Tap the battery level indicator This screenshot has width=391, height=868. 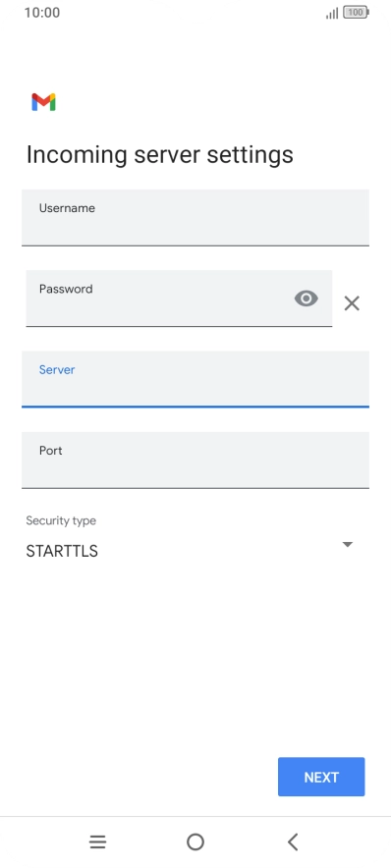[x=356, y=12]
